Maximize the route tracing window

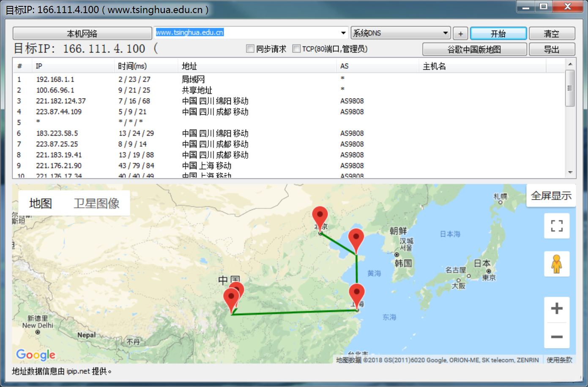[544, 7]
